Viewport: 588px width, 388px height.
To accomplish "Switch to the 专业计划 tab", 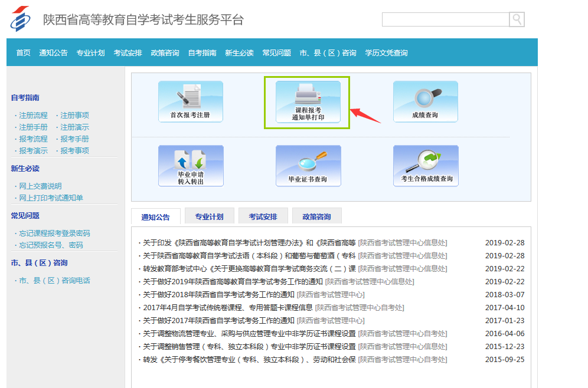I will pyautogui.click(x=209, y=216).
